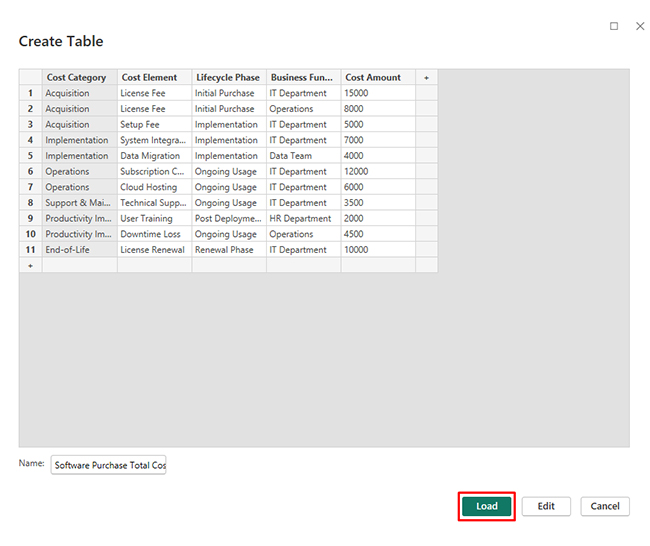Add a new column with plus icon

(426, 77)
